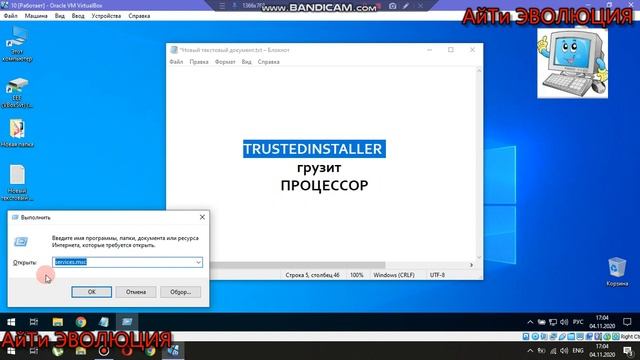Open Notepad Файл menu
The image size is (640, 360).
[x=176, y=62]
